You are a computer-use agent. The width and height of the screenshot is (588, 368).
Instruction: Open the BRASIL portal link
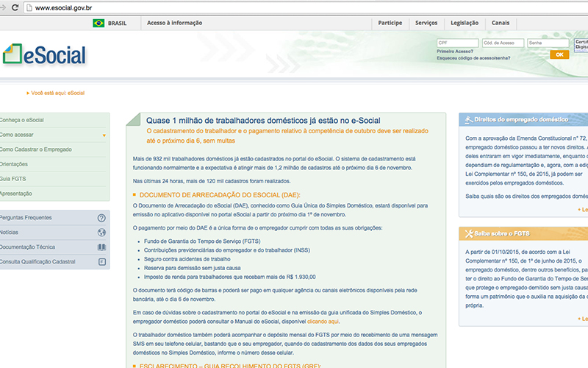(117, 24)
